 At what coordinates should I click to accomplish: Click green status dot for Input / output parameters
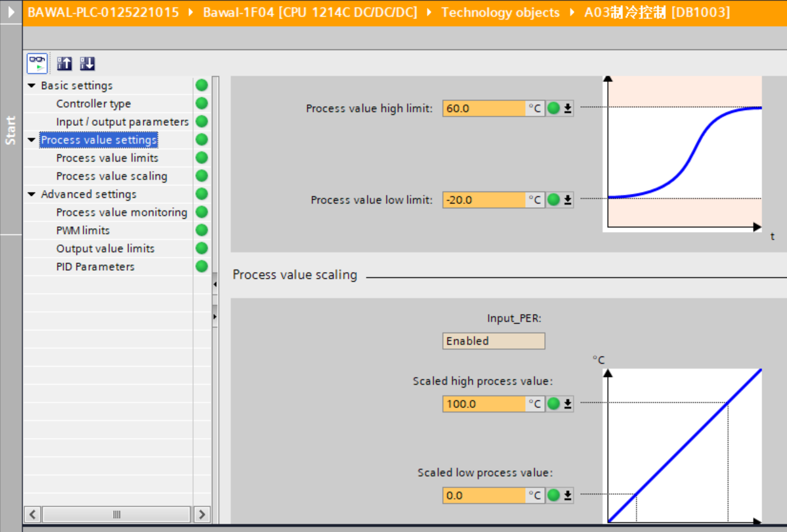point(202,121)
